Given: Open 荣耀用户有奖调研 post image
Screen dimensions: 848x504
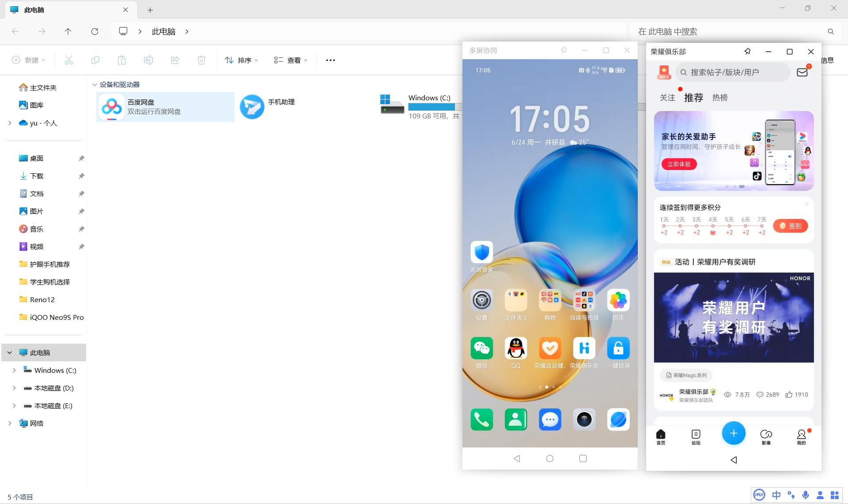Looking at the screenshot, I should (734, 318).
